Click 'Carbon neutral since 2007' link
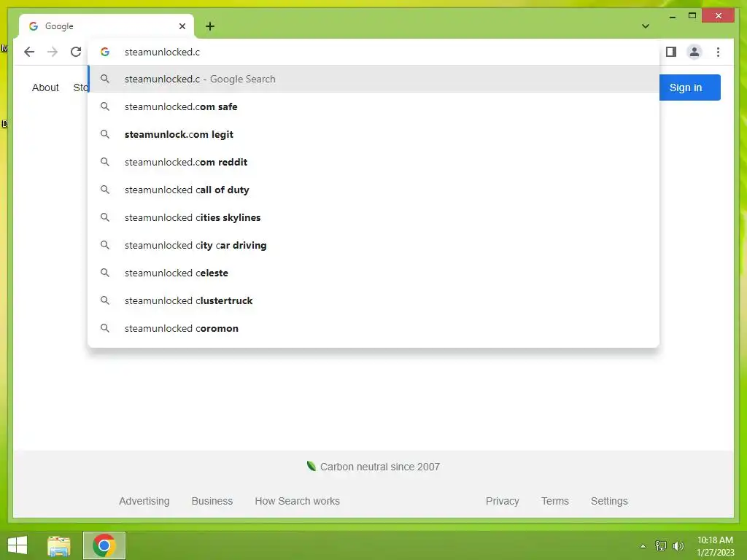Image resolution: width=747 pixels, height=560 pixels. pyautogui.click(x=373, y=467)
